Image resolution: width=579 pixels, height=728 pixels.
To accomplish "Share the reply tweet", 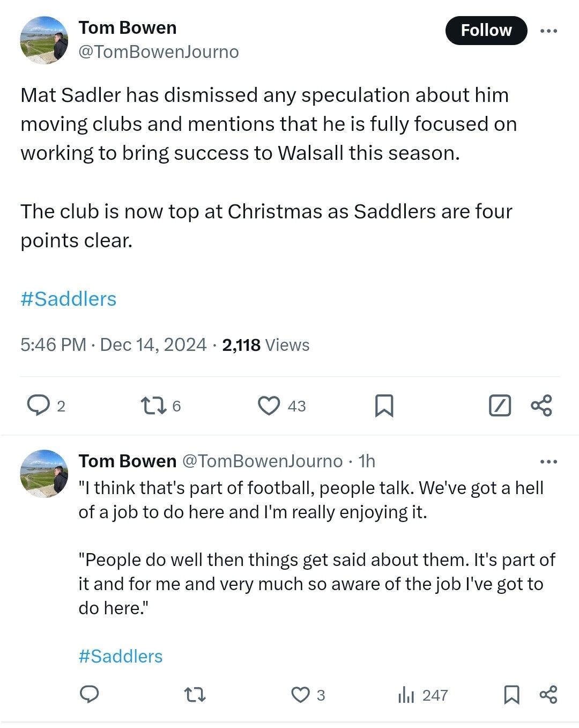I will 548,695.
